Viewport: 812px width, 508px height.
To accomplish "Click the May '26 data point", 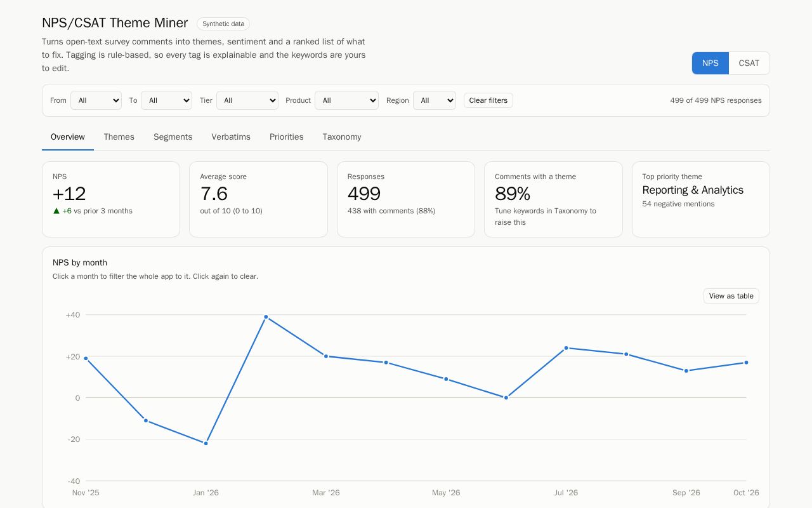I will (x=446, y=379).
